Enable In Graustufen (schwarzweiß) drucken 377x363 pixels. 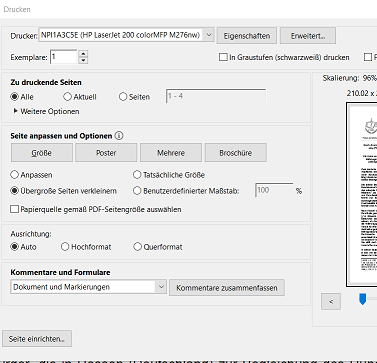223,57
